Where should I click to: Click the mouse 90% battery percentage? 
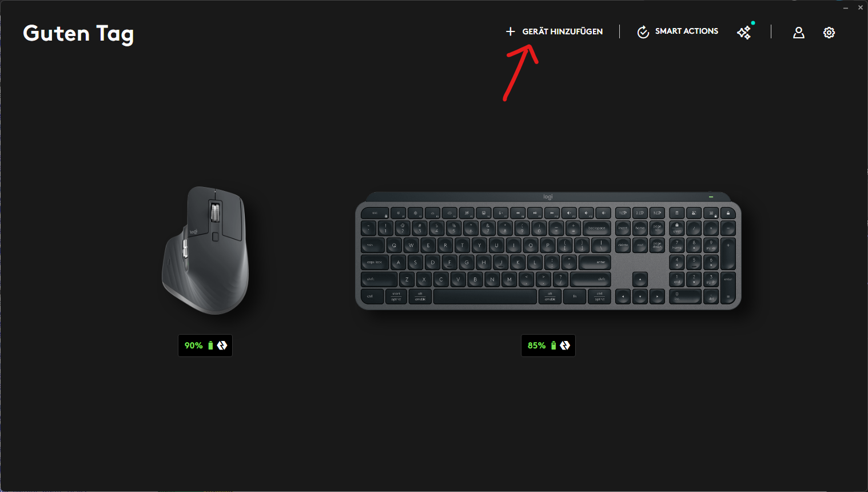click(193, 346)
